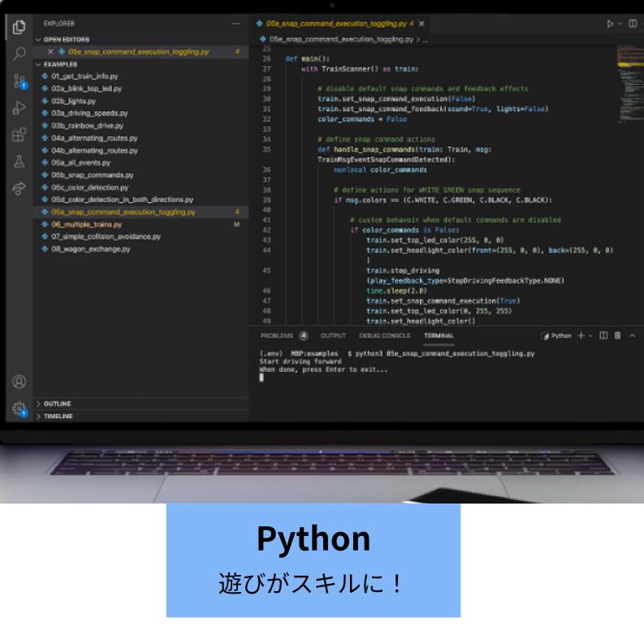This screenshot has height=644, width=644.
Task: Click line number 26 in gutter
Action: [x=266, y=58]
